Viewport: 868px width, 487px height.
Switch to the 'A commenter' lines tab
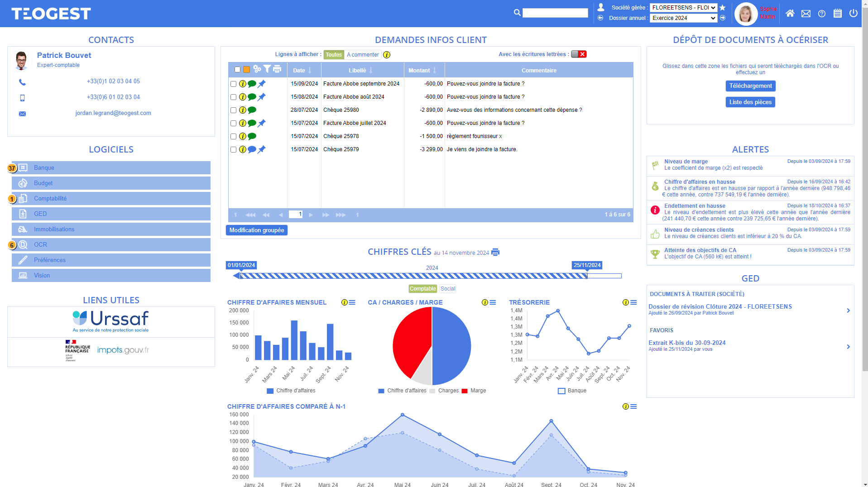pos(363,55)
